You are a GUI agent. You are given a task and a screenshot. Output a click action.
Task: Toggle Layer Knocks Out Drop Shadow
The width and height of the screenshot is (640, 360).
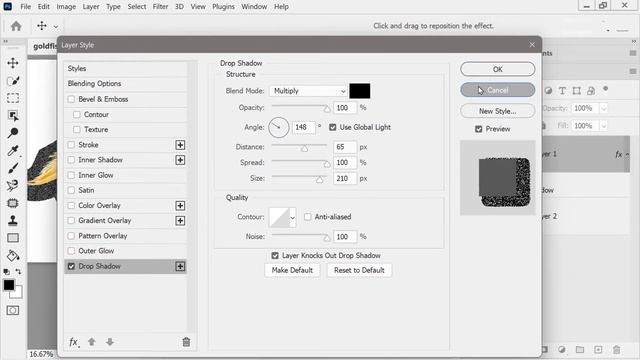click(275, 256)
